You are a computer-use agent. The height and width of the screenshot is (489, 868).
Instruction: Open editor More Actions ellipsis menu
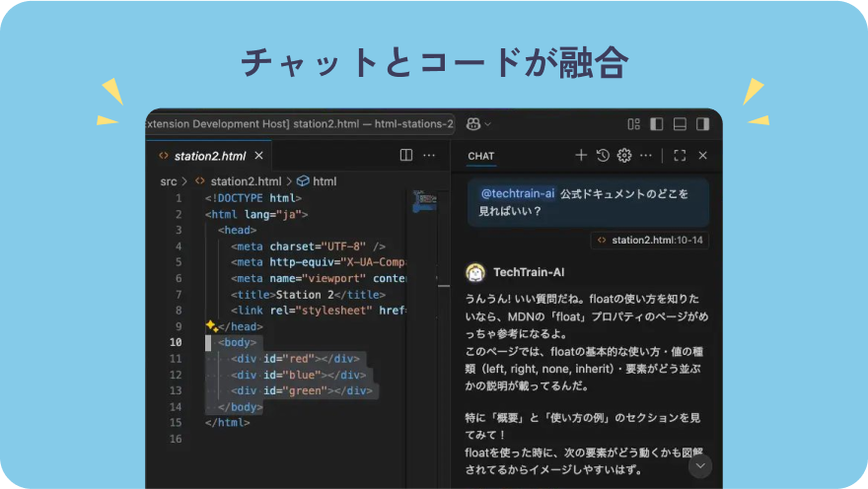click(429, 156)
